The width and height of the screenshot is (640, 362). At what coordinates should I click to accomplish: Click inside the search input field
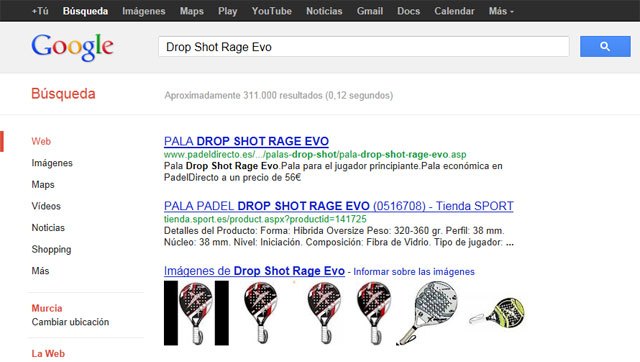pyautogui.click(x=364, y=47)
